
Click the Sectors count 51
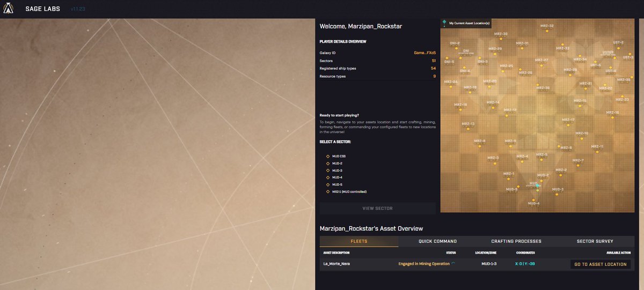434,61
